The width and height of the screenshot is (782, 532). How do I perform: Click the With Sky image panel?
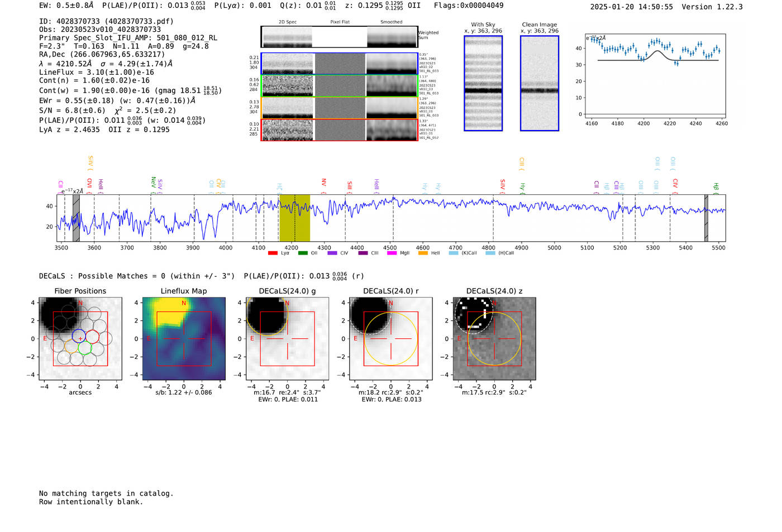(483, 83)
